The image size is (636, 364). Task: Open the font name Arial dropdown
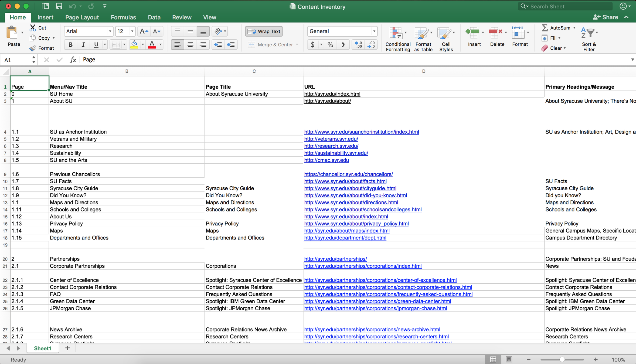110,31
